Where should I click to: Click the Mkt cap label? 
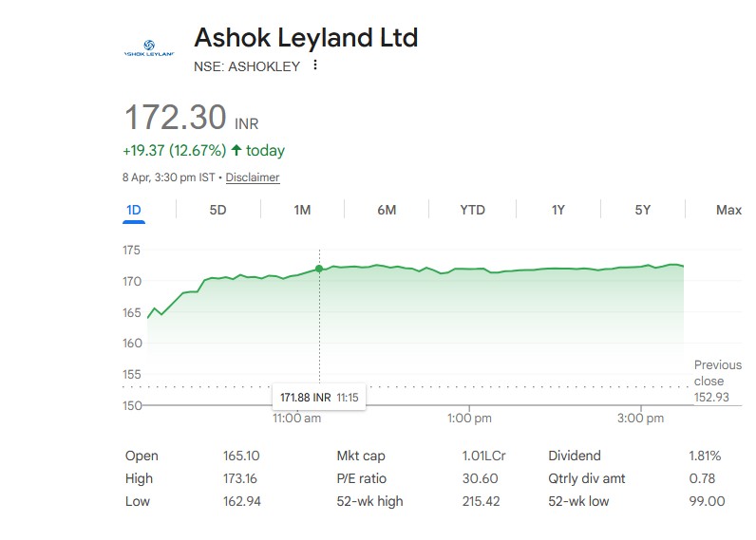pyautogui.click(x=361, y=456)
